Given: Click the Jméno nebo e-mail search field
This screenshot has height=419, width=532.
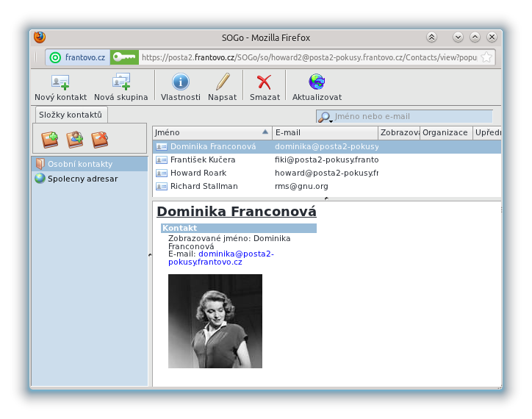Looking at the screenshot, I should click(411, 116).
